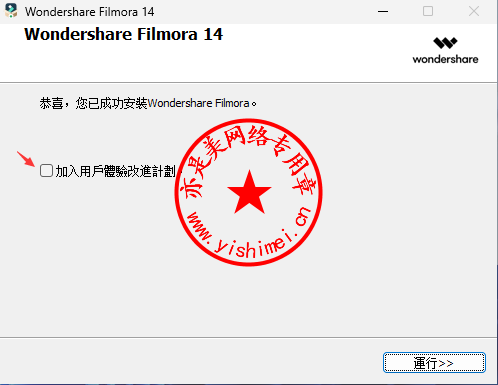Close the Filmora 14 installer window
Image resolution: width=498 pixels, height=385 pixels.
pyautogui.click(x=474, y=11)
